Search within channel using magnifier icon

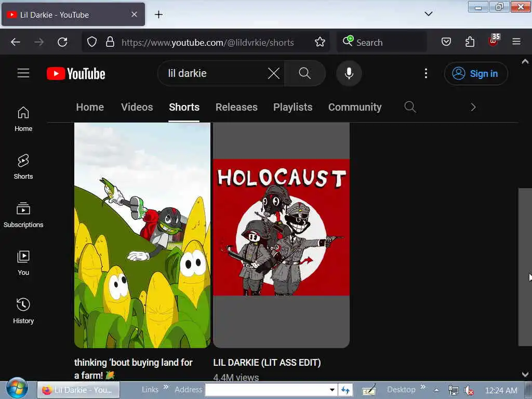410,107
